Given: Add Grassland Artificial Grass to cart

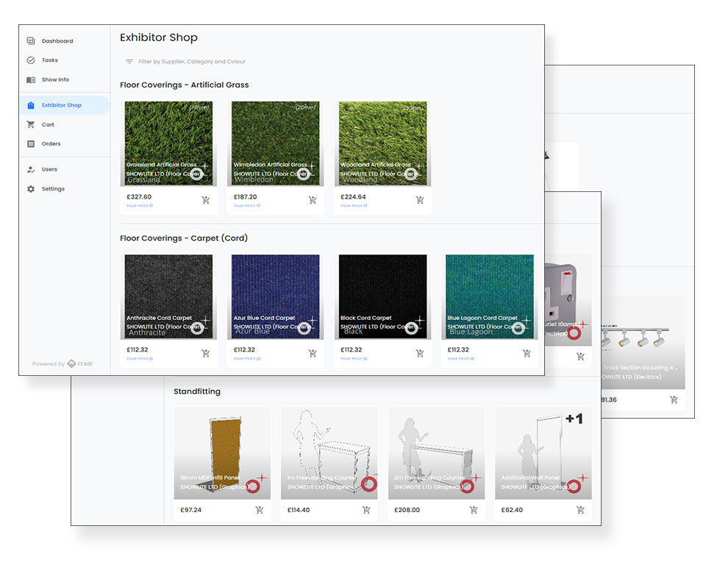Looking at the screenshot, I should (206, 200).
